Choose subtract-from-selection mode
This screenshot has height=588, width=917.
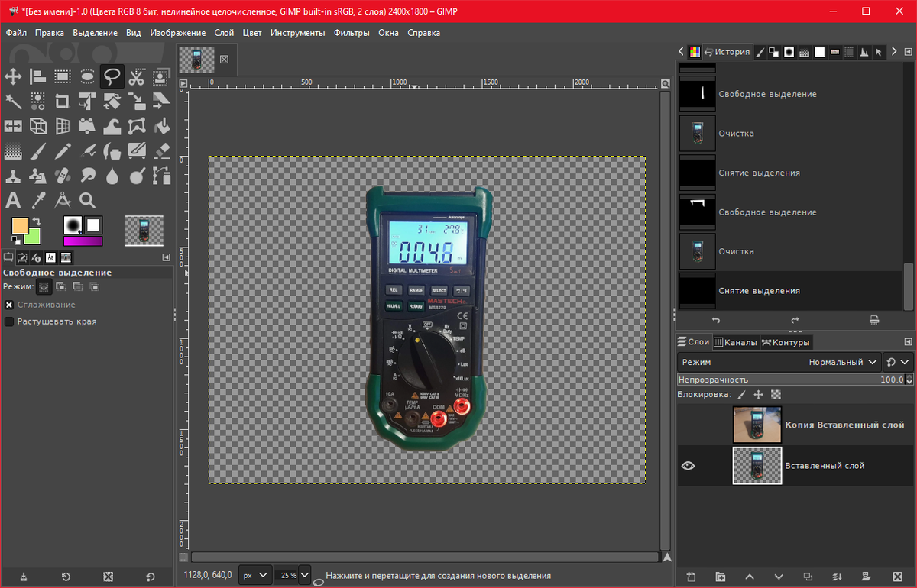pyautogui.click(x=78, y=286)
